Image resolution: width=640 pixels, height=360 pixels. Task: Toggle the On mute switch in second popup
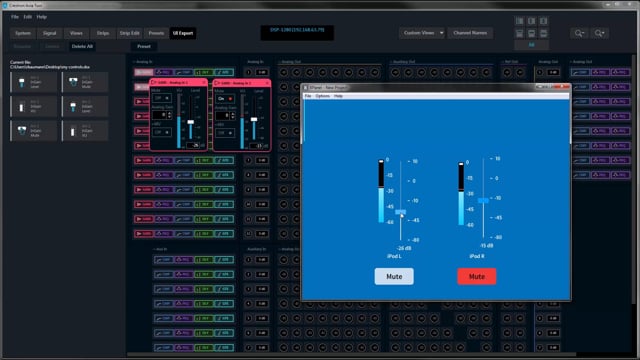coord(225,99)
